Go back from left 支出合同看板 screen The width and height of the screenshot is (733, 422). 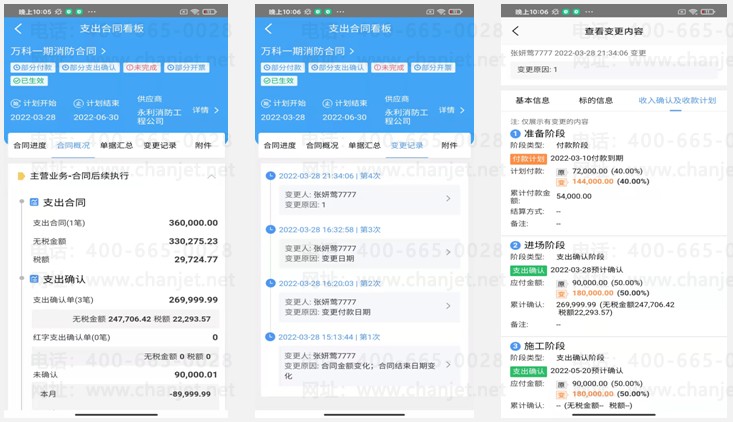pyautogui.click(x=18, y=29)
